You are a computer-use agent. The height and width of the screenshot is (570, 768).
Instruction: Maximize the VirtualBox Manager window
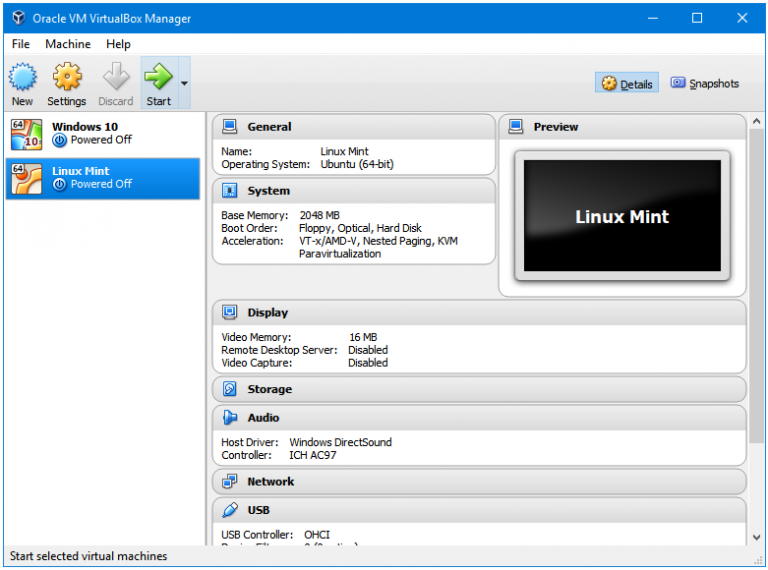(x=697, y=18)
